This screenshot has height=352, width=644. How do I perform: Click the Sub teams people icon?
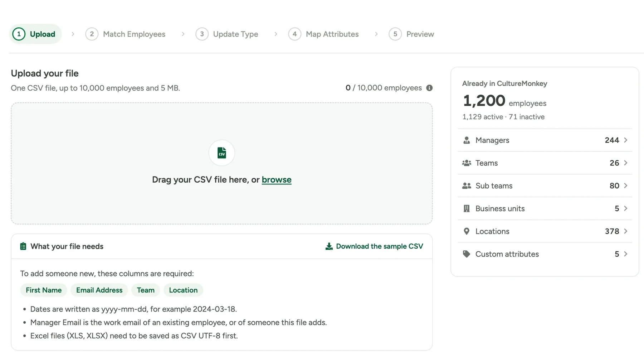point(467,186)
